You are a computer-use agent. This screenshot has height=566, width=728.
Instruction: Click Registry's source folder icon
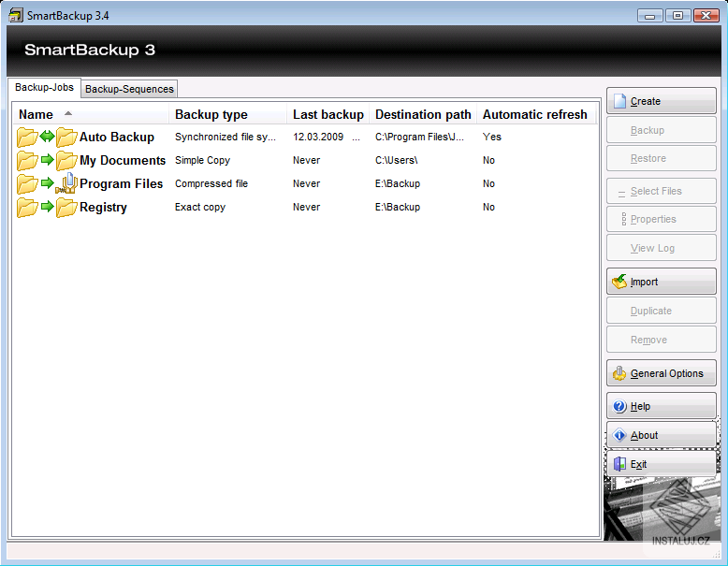(27, 207)
